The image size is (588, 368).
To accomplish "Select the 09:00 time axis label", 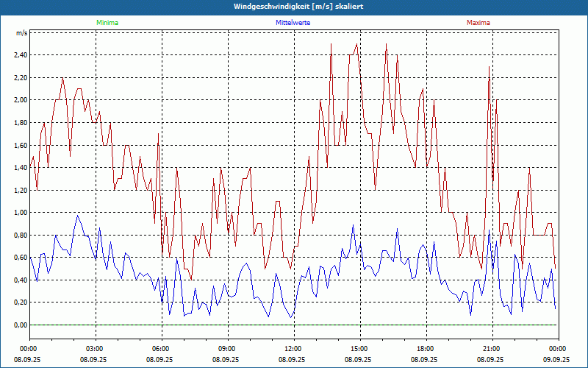I will pyautogui.click(x=227, y=349).
